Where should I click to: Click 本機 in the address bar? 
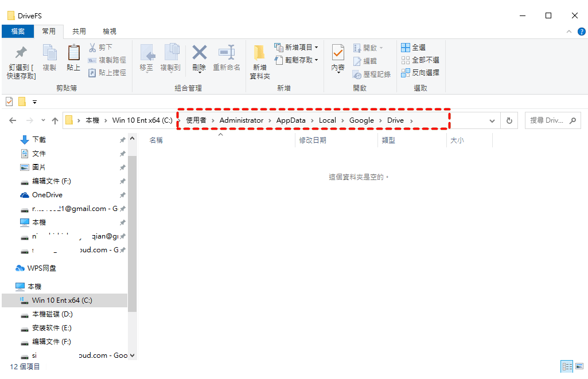(92, 120)
